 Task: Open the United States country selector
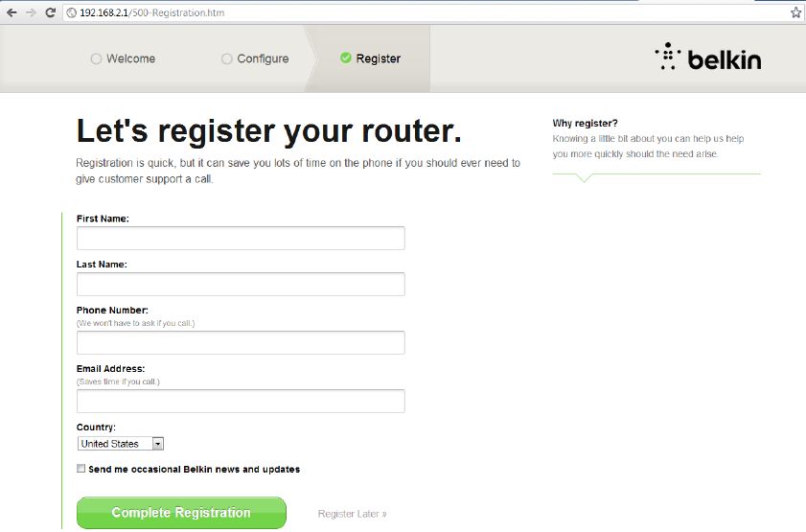pyautogui.click(x=121, y=444)
